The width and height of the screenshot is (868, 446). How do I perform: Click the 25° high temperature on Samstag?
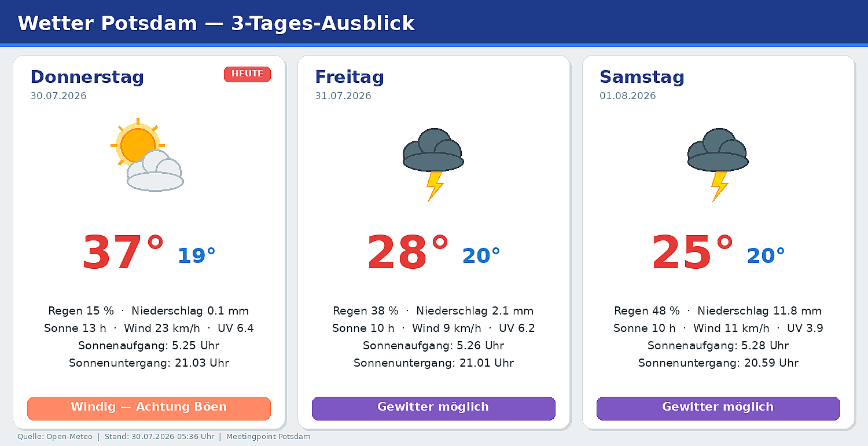pos(692,253)
